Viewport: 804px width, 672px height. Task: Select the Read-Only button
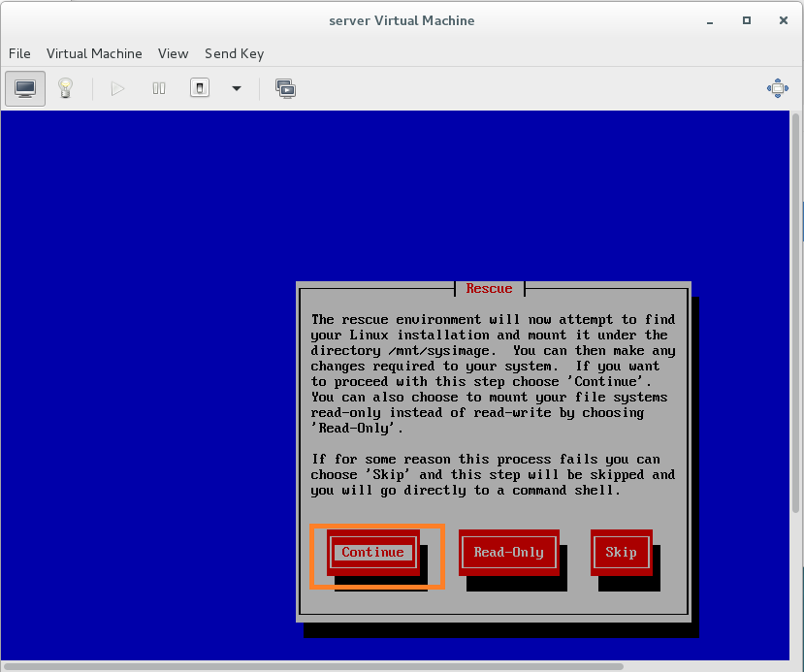pos(508,553)
